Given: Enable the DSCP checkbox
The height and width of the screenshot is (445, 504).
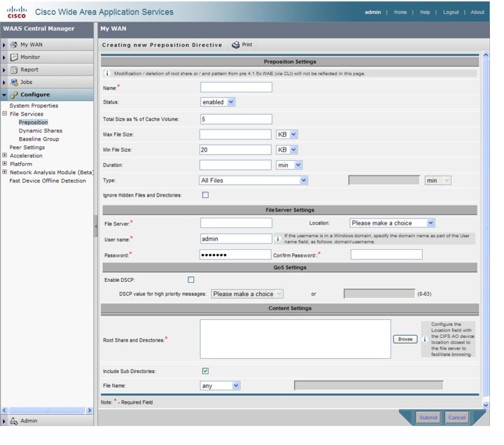Looking at the screenshot, I should [x=191, y=280].
